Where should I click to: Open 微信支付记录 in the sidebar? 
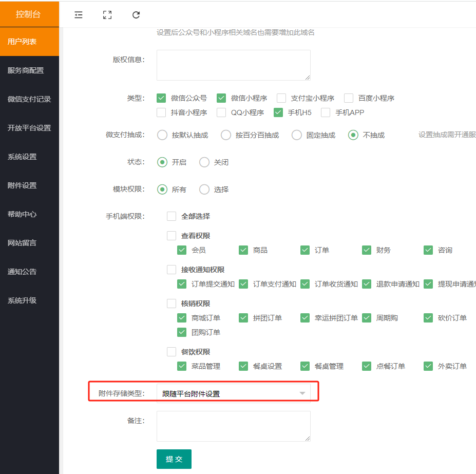[x=29, y=99]
